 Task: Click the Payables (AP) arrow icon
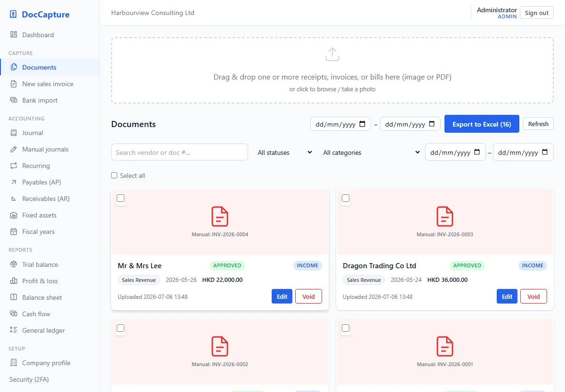14,182
